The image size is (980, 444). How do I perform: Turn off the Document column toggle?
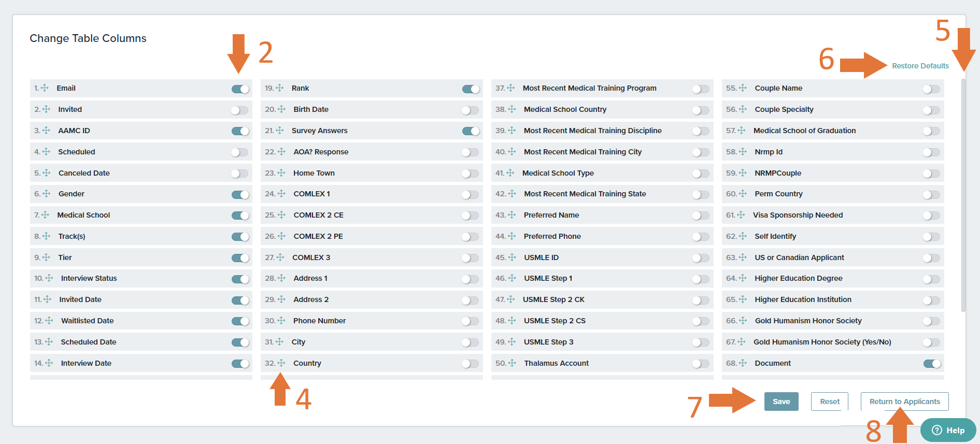932,364
